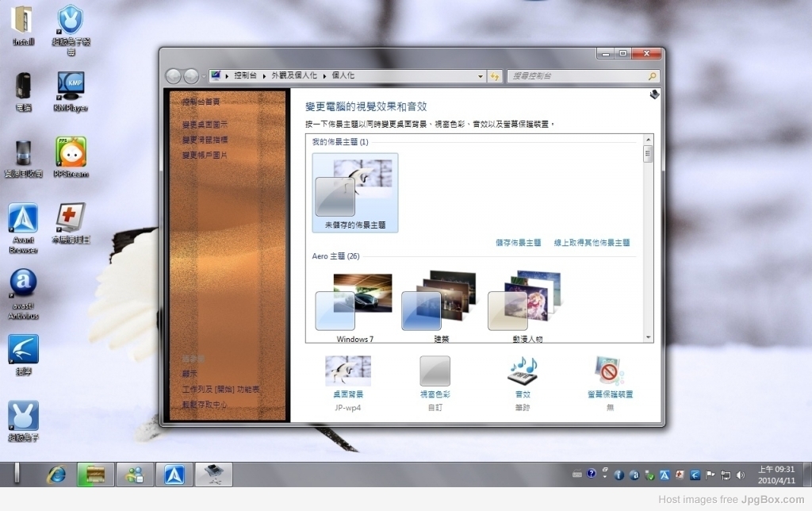Click the 搜尋控制台 search box
Viewport: 812px width, 511px height.
[x=577, y=76]
